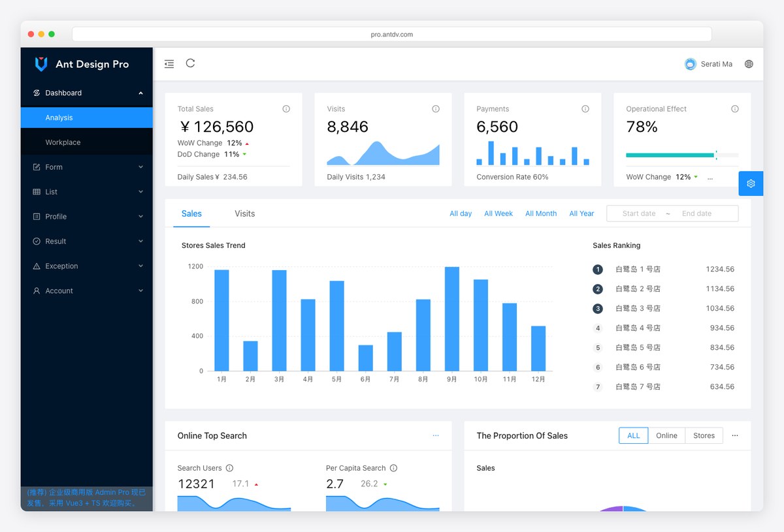This screenshot has height=532, width=784.
Task: Click the Search Users value 12321
Action: coord(196,484)
